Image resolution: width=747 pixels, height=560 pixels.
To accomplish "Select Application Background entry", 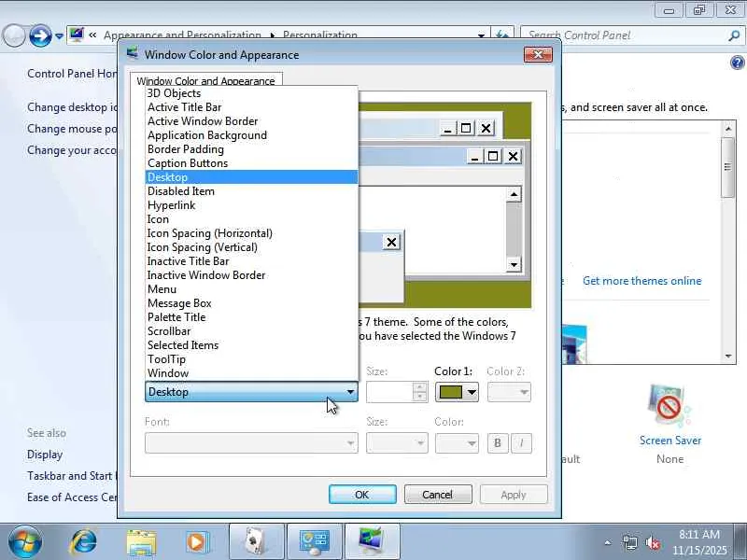I will tap(251, 135).
